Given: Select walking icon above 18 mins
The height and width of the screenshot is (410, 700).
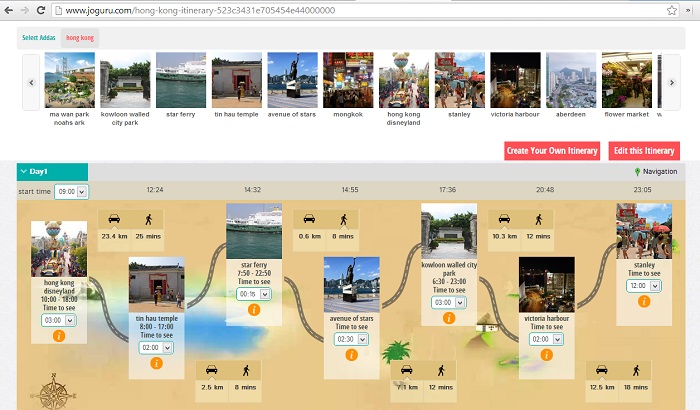Looking at the screenshot, I should [x=636, y=370].
